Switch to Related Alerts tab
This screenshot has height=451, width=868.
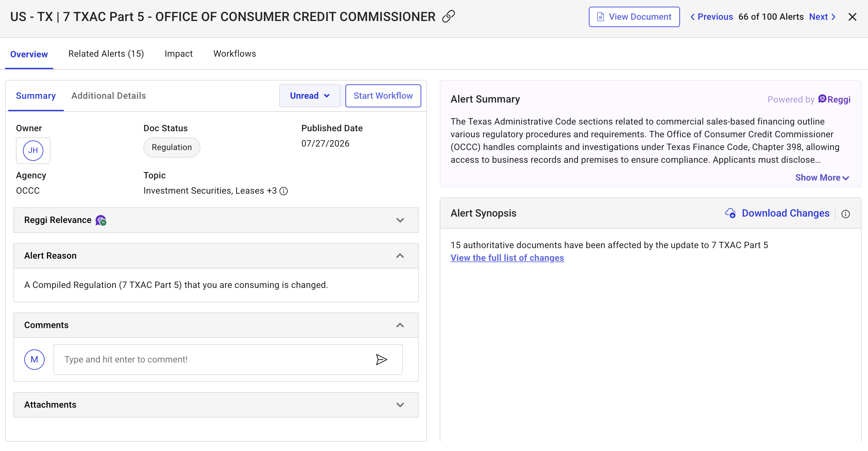106,54
